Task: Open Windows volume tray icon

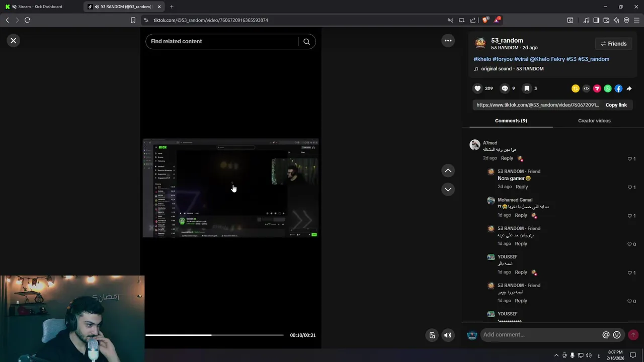Action: coord(589,355)
